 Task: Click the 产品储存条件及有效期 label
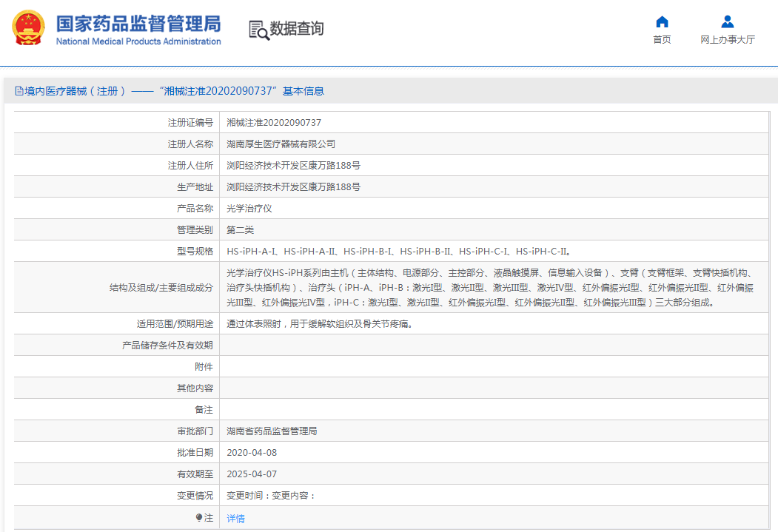click(168, 345)
